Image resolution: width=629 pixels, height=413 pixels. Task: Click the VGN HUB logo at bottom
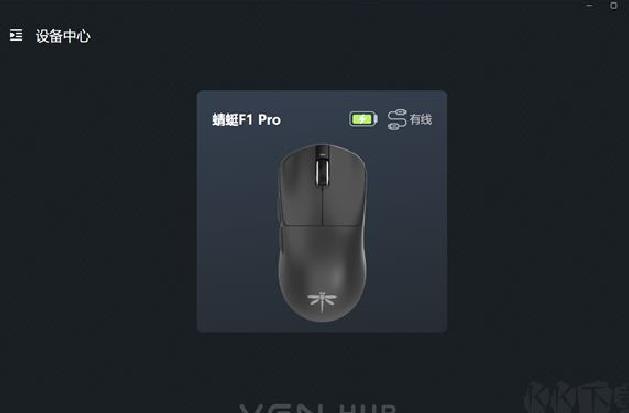[318, 408]
